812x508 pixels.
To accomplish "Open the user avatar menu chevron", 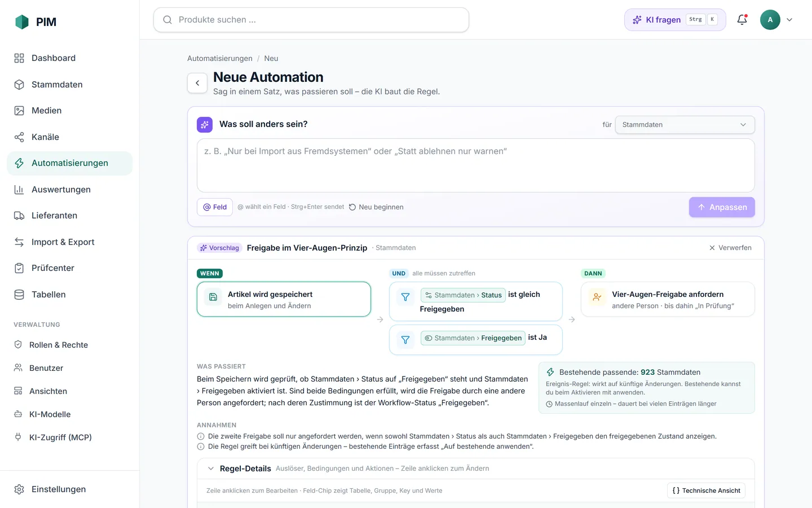I will pos(789,20).
